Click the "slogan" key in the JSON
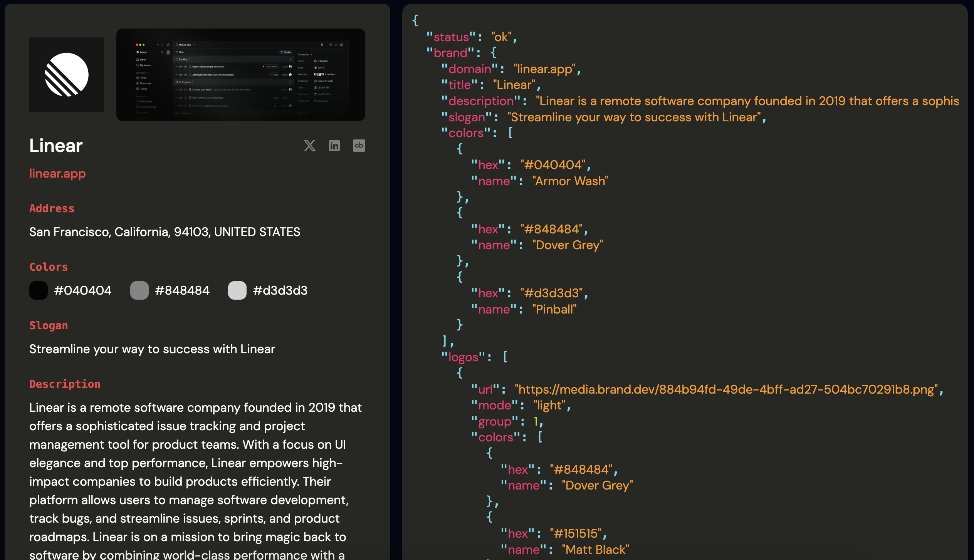The width and height of the screenshot is (974, 560). (x=467, y=117)
